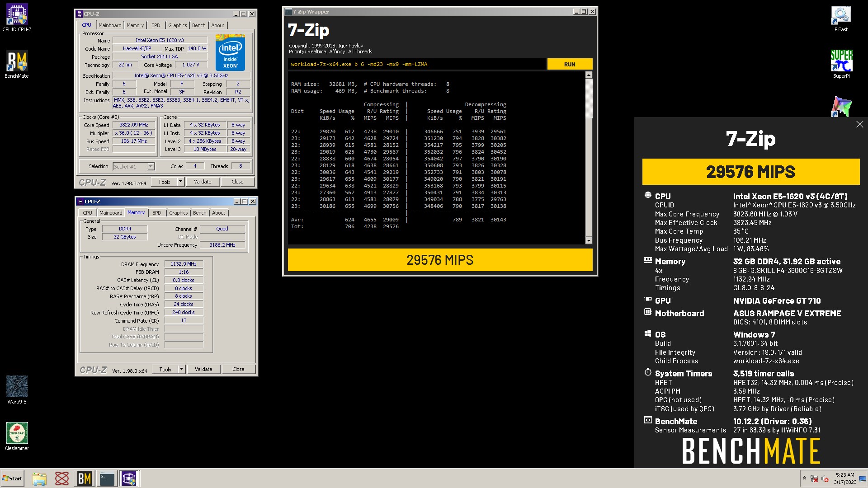This screenshot has width=868, height=488.
Task: Click Tools button in the top CPU-Z window
Action: click(164, 182)
